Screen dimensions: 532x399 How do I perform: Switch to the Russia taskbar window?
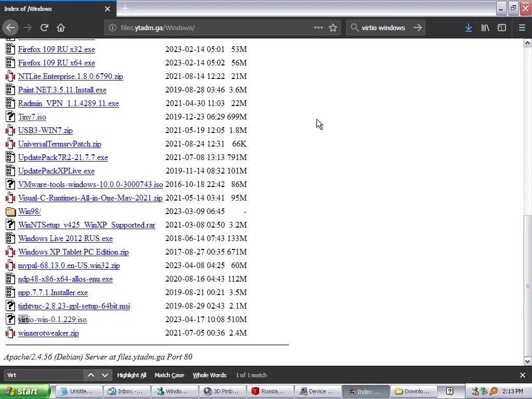pos(270,392)
